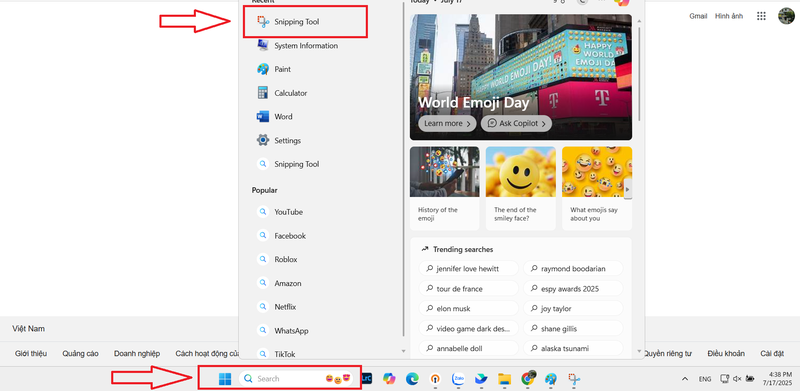The height and width of the screenshot is (391, 800).
Task: Click the Windows Start button
Action: 224,379
